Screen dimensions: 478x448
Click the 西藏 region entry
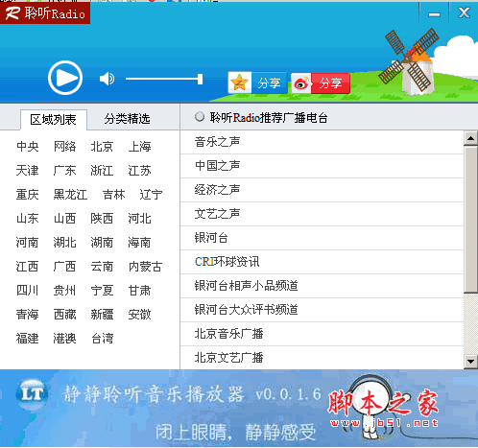coord(64,315)
